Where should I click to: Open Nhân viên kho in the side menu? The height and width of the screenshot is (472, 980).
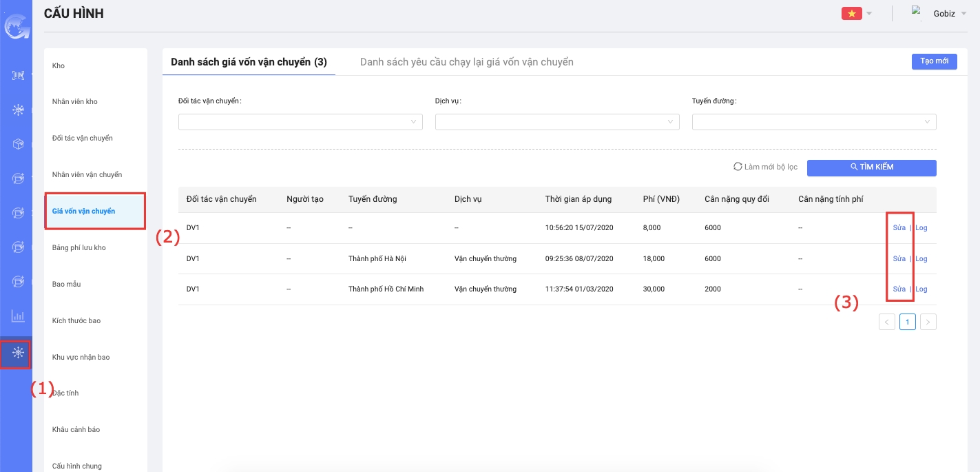(x=75, y=101)
